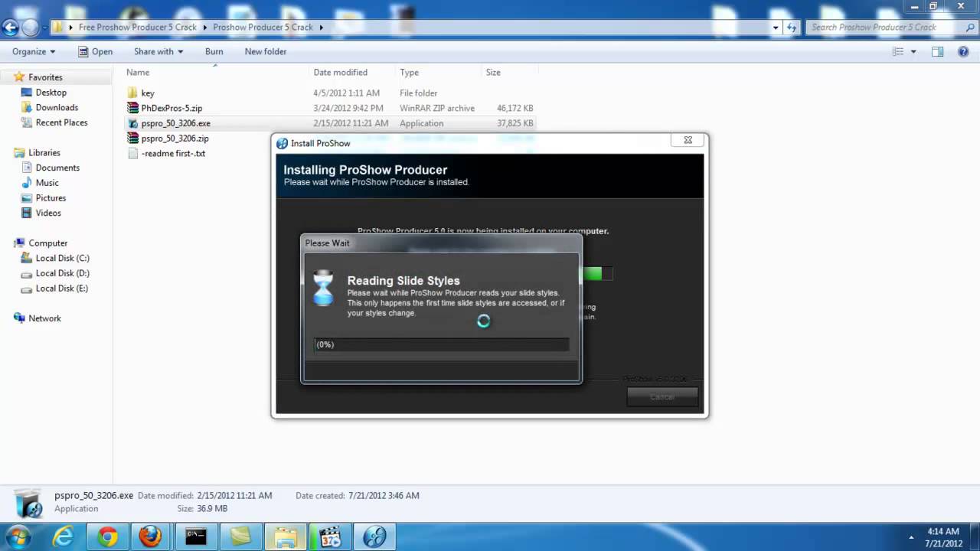This screenshot has width=980, height=551.
Task: Sort files by Name column
Action: (138, 72)
